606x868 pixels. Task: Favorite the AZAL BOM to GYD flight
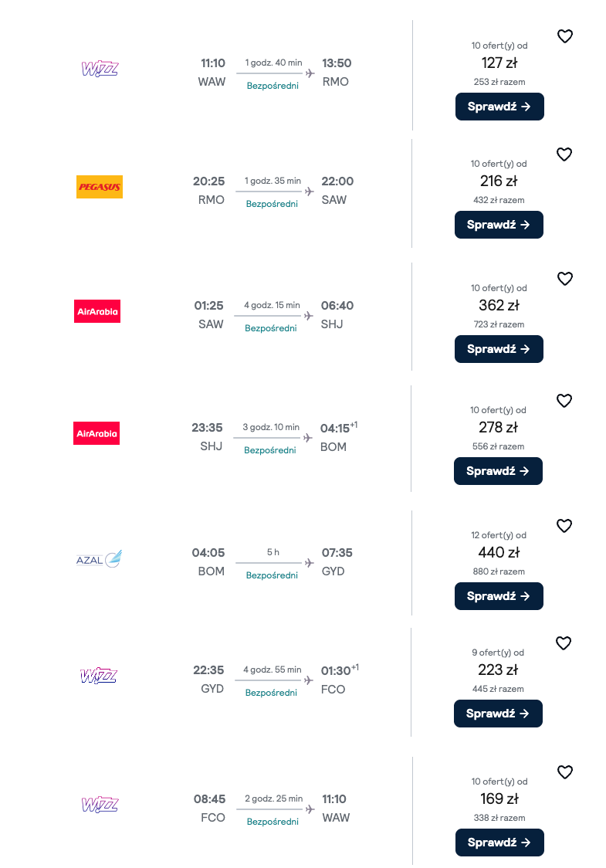tap(564, 525)
